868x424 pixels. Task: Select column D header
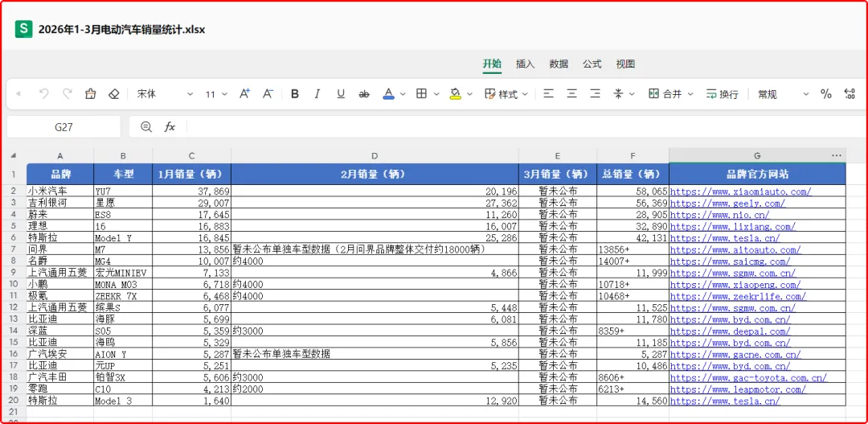(375, 156)
